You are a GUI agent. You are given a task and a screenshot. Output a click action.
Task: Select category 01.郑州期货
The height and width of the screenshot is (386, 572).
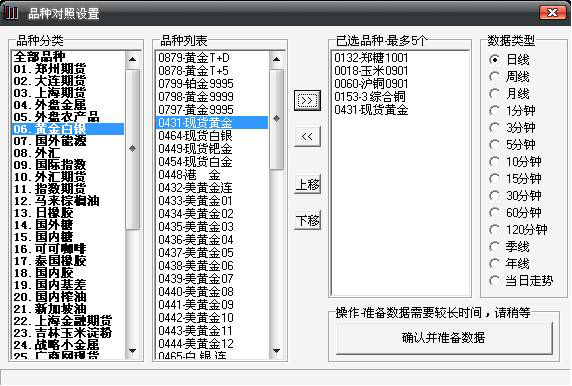coord(68,69)
